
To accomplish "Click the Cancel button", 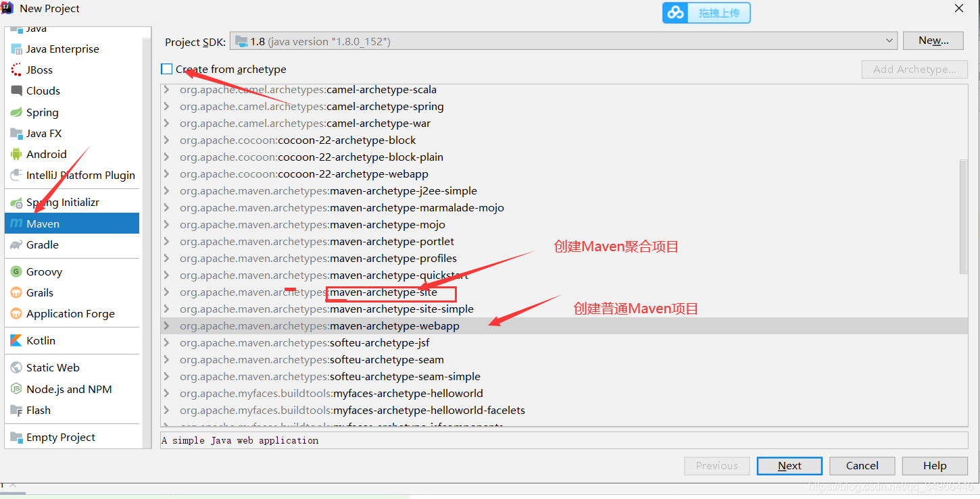I will (862, 466).
